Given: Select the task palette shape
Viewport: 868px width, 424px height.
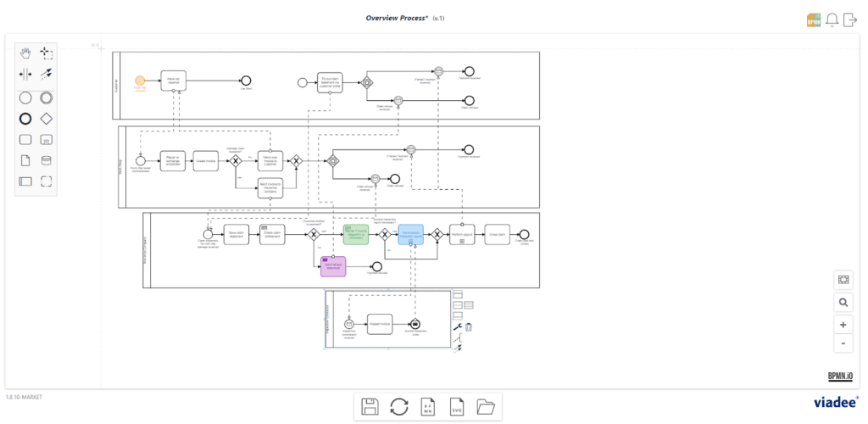Looking at the screenshot, I should (25, 139).
